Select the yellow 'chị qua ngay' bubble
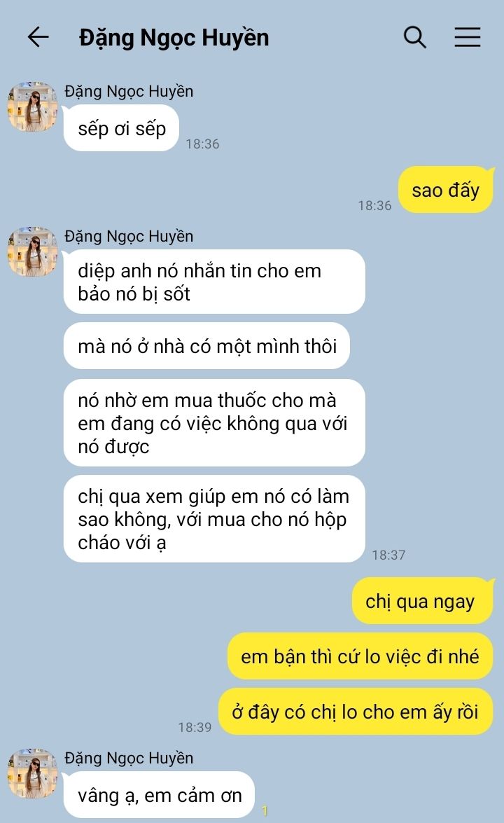The height and width of the screenshot is (823, 504). 423,601
